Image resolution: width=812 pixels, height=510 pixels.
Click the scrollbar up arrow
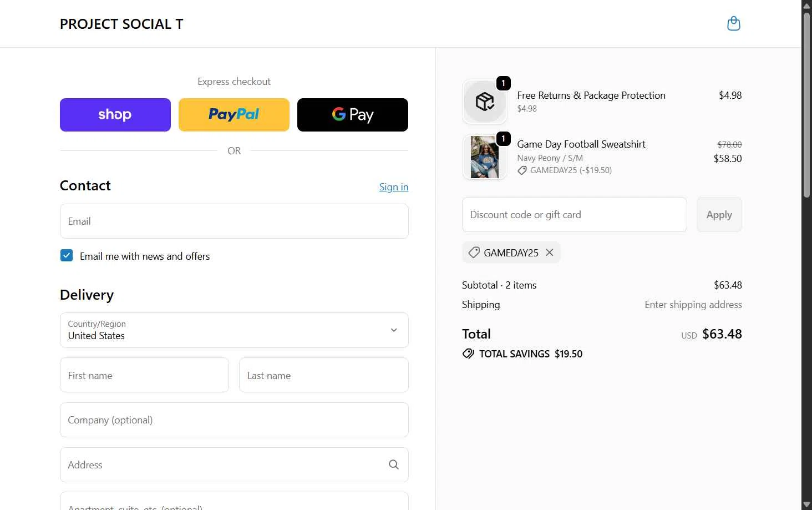807,5
